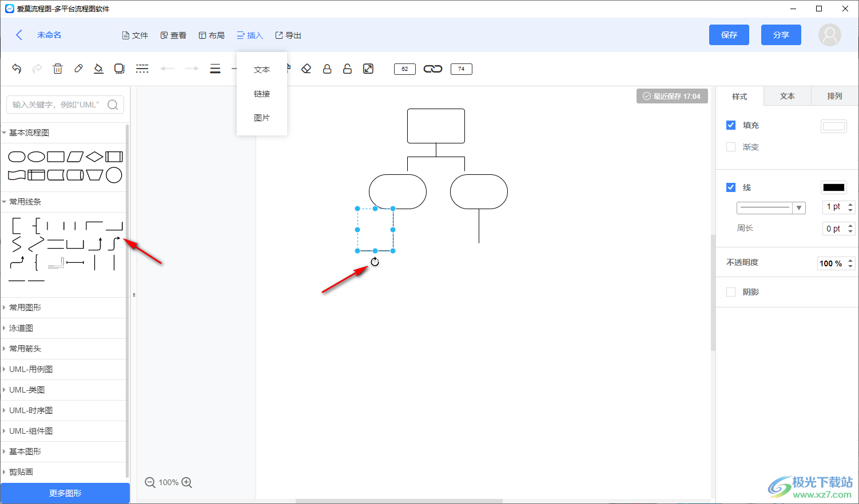859x504 pixels.
Task: Open the 查看 menu
Action: point(173,35)
